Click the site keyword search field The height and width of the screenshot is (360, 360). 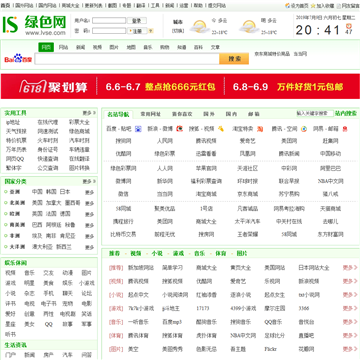point(315,113)
